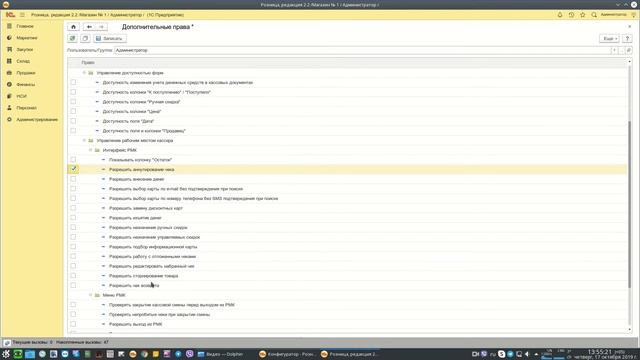
Task: Open the Администрирование sidebar menu item
Action: [37, 120]
